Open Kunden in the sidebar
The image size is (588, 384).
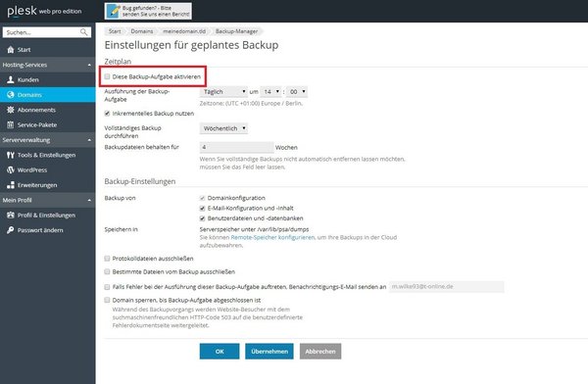tap(48, 79)
